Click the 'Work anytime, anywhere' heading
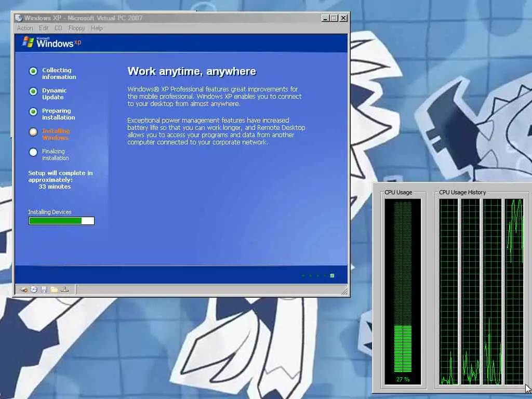 click(x=192, y=71)
